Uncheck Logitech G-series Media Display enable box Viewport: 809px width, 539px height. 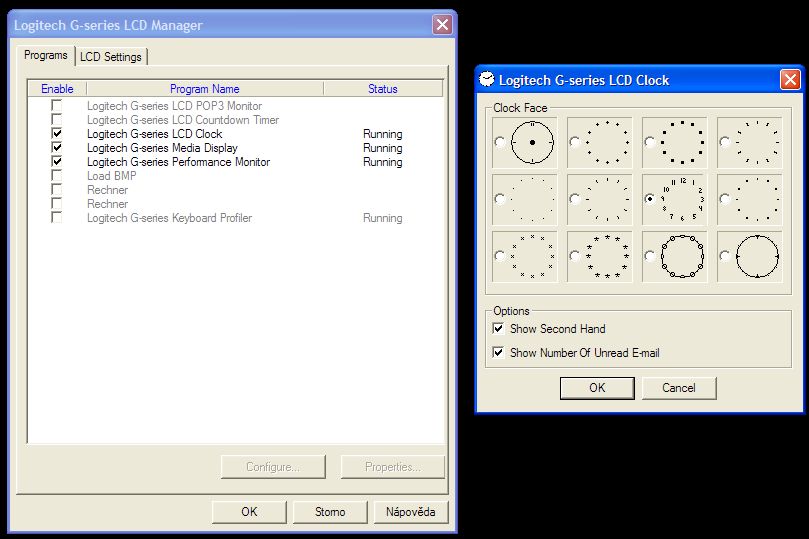tap(57, 148)
